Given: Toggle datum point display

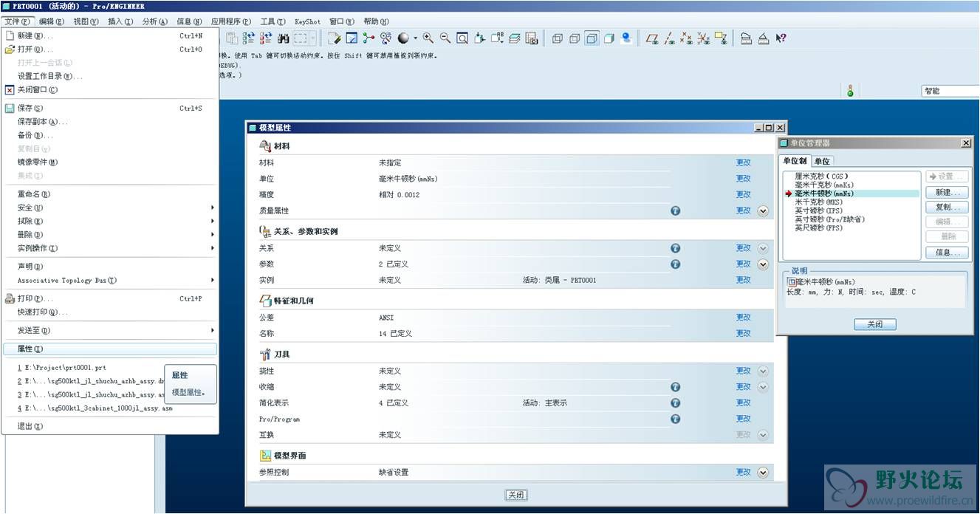Looking at the screenshot, I should point(685,38).
